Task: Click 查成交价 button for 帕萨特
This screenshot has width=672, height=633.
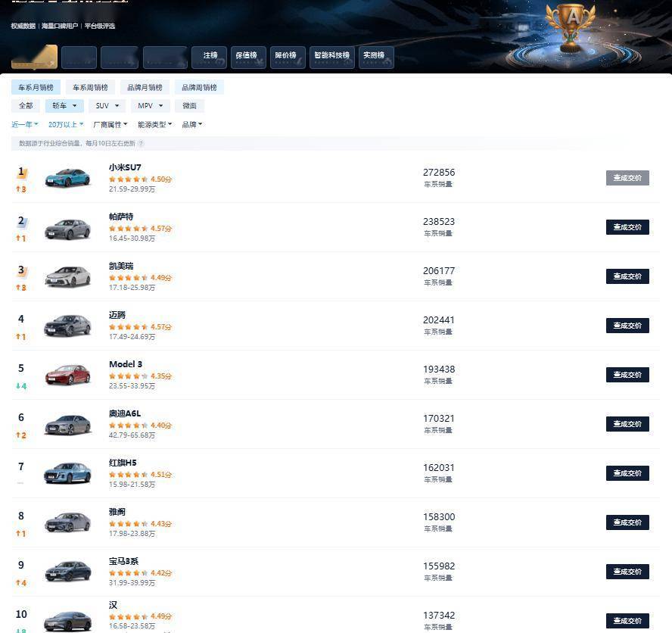Action: [627, 227]
